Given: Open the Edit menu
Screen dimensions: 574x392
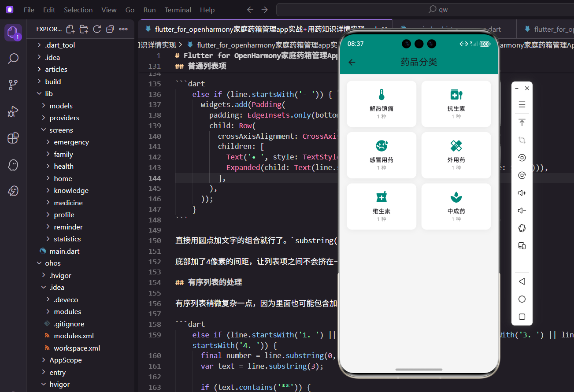Looking at the screenshot, I should [49, 10].
